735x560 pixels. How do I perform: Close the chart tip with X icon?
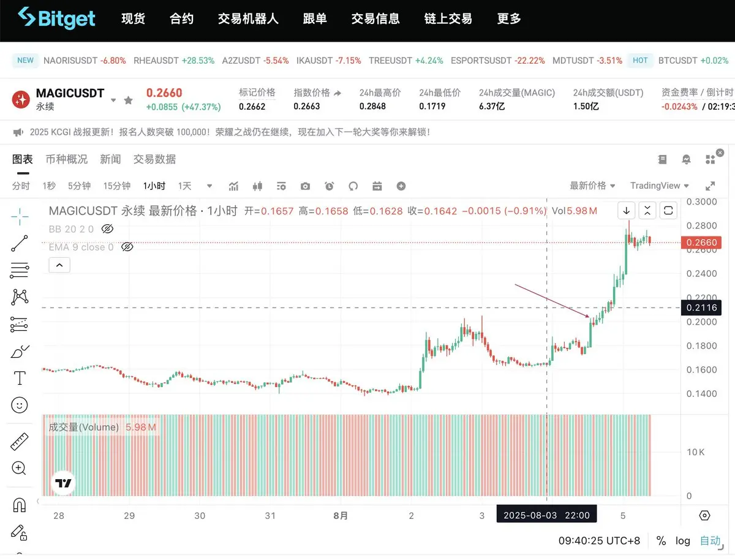pos(720,153)
